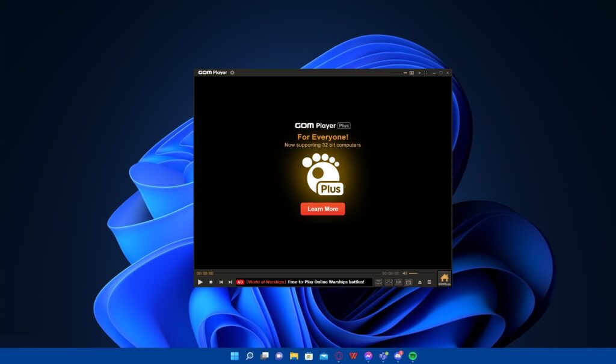Screen dimensions: 616x364
Task: Open Discord from the taskbar
Action: pyautogui.click(x=398, y=356)
